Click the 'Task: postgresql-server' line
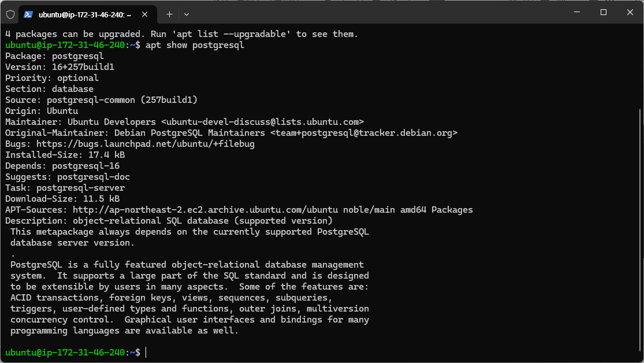This screenshot has width=644, height=363. [65, 188]
